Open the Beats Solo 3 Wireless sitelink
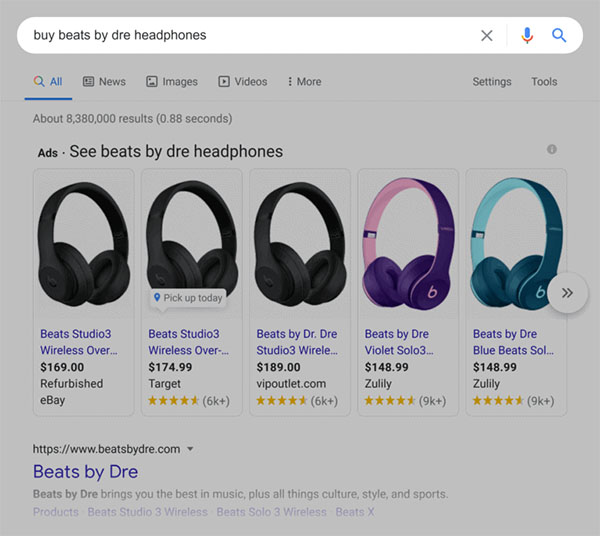 point(272,512)
